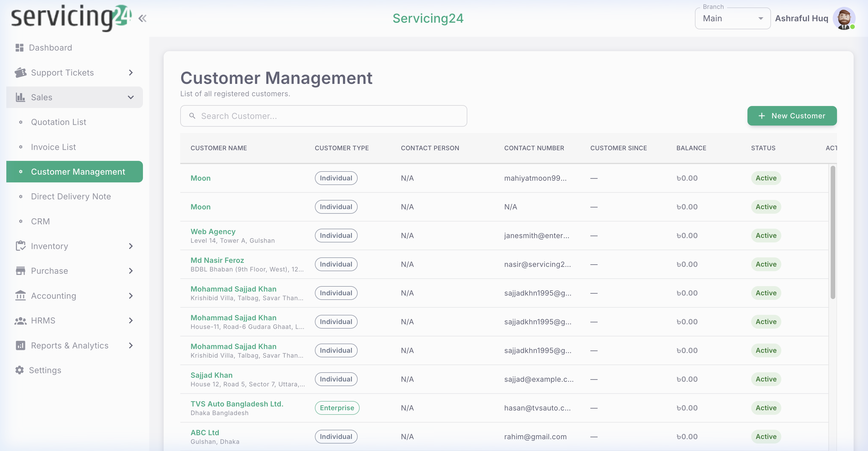Open Invoice List menu item
Viewport: 868px width, 451px height.
pyautogui.click(x=74, y=147)
